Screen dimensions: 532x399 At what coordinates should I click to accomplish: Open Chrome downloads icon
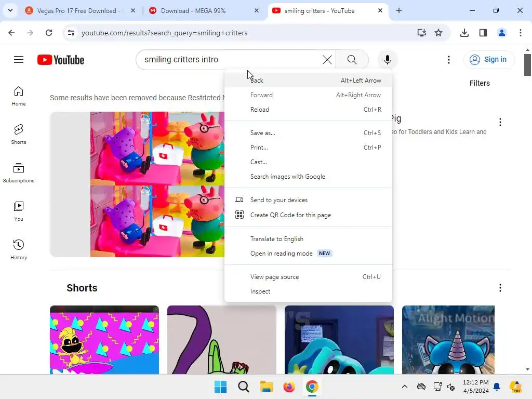point(464,33)
